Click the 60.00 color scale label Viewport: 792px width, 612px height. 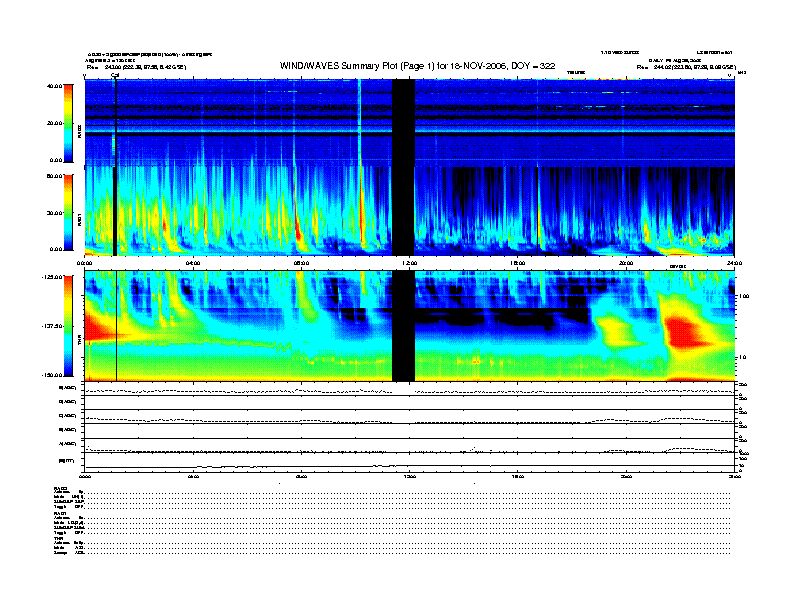55,176
